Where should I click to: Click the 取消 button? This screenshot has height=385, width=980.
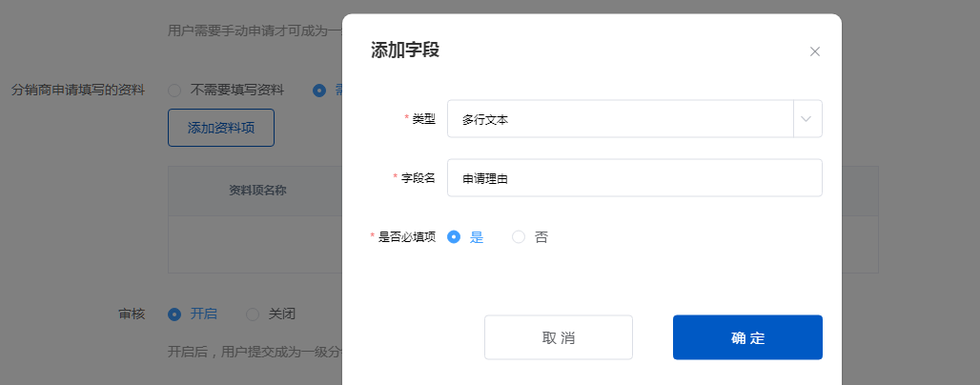pyautogui.click(x=558, y=337)
